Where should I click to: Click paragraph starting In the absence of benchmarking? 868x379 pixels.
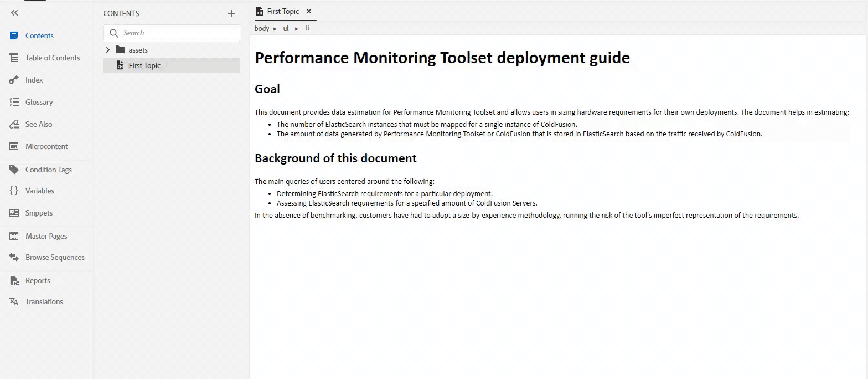pyautogui.click(x=526, y=215)
